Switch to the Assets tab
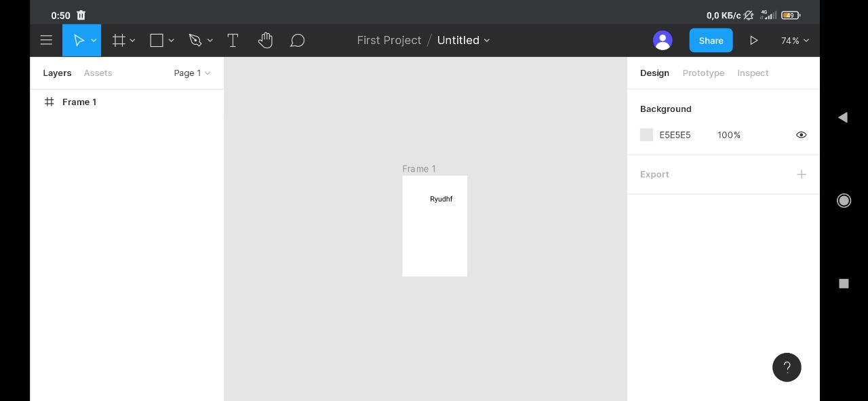 98,73
